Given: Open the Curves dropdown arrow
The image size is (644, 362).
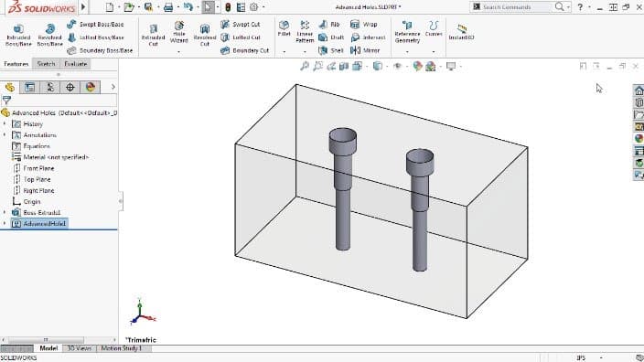Looking at the screenshot, I should point(434,52).
